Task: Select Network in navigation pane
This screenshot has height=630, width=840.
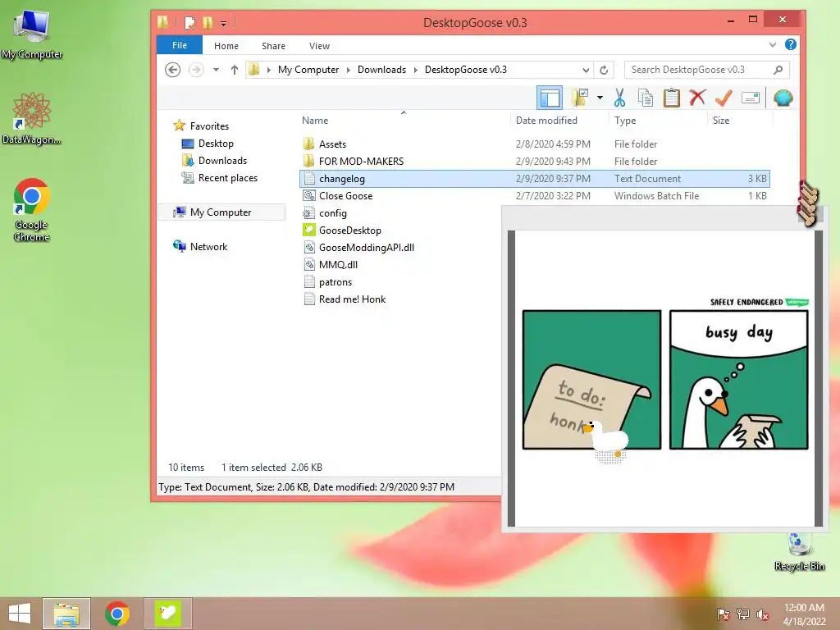Action: [208, 246]
